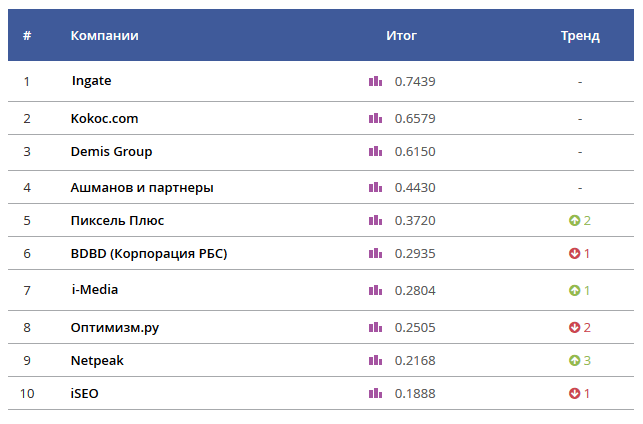
Task: Click rank number 9 in Netpeak row
Action: 27,361
